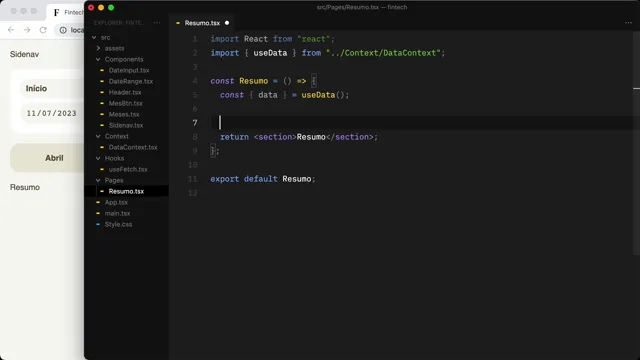This screenshot has width=640, height=360.
Task: Collapse the Components folder chevron
Action: [98, 59]
